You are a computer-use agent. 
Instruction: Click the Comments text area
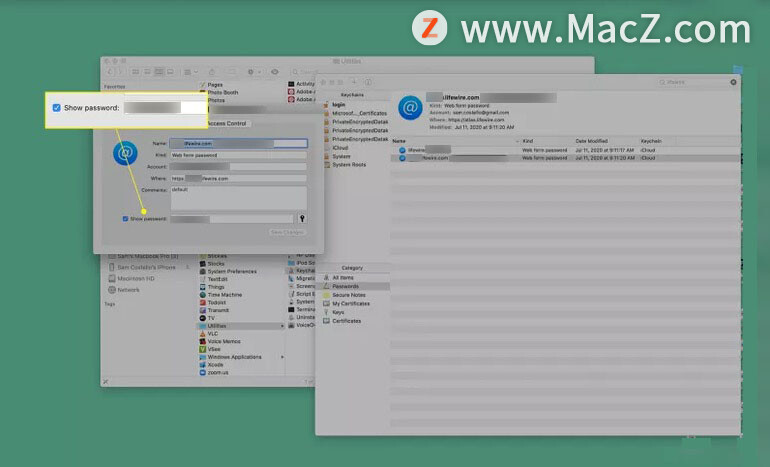(239, 198)
